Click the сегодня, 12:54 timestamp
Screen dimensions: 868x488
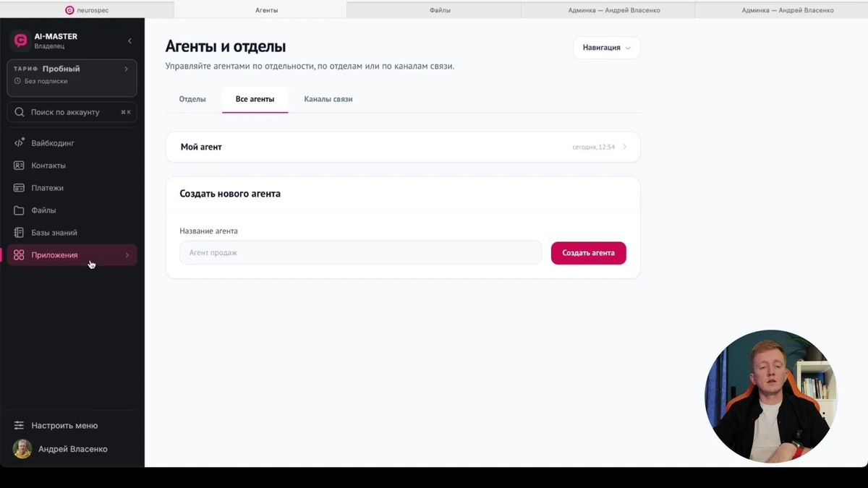[x=593, y=147]
